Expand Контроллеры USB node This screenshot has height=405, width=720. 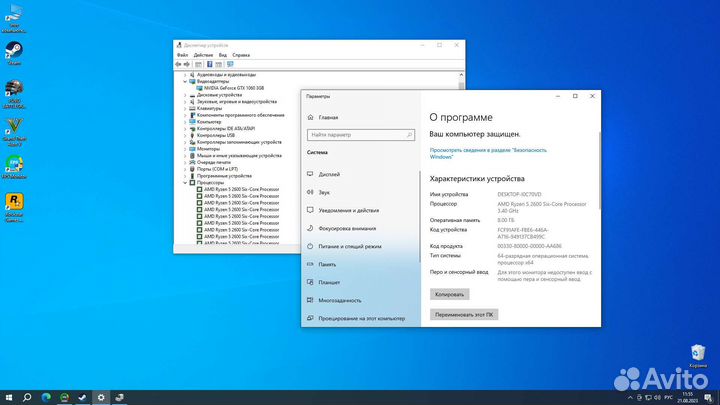tap(185, 135)
